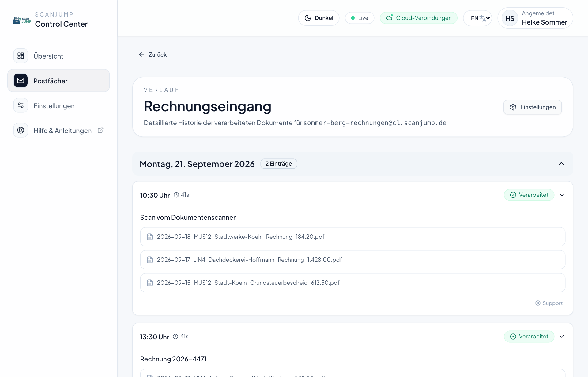Viewport: 588px width, 377px height.
Task: Toggle Dunkel dark mode
Action: point(318,18)
